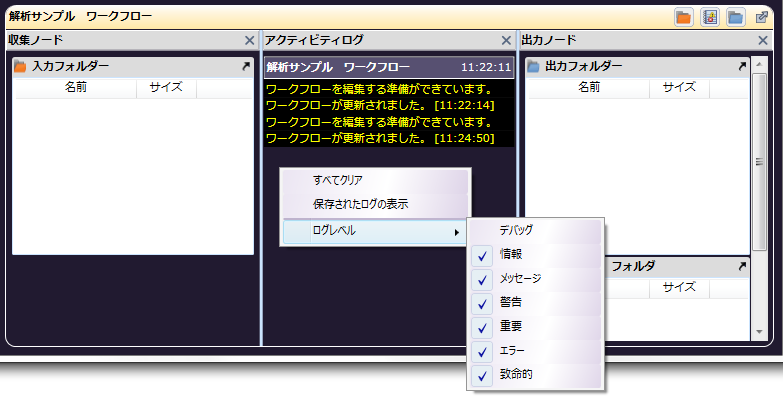The width and height of the screenshot is (783, 398).
Task: Close the アクティビティログ pane
Action: pos(506,40)
